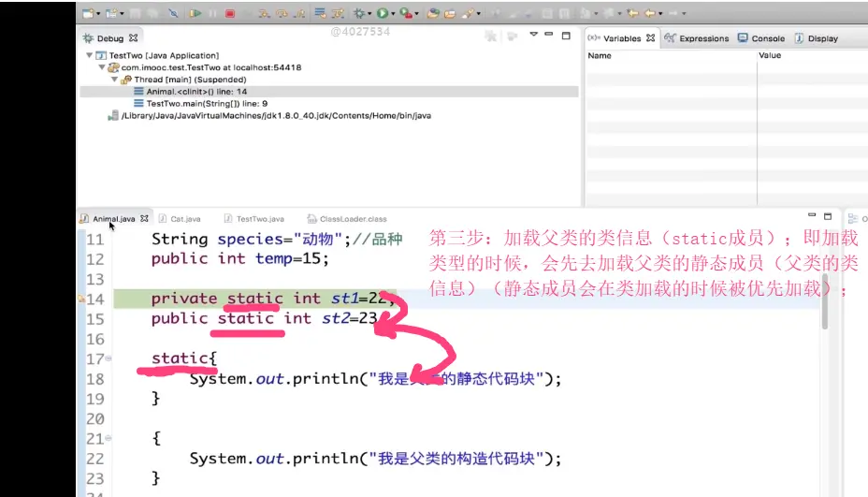
Task: Close the Debug view tab
Action: tap(134, 38)
